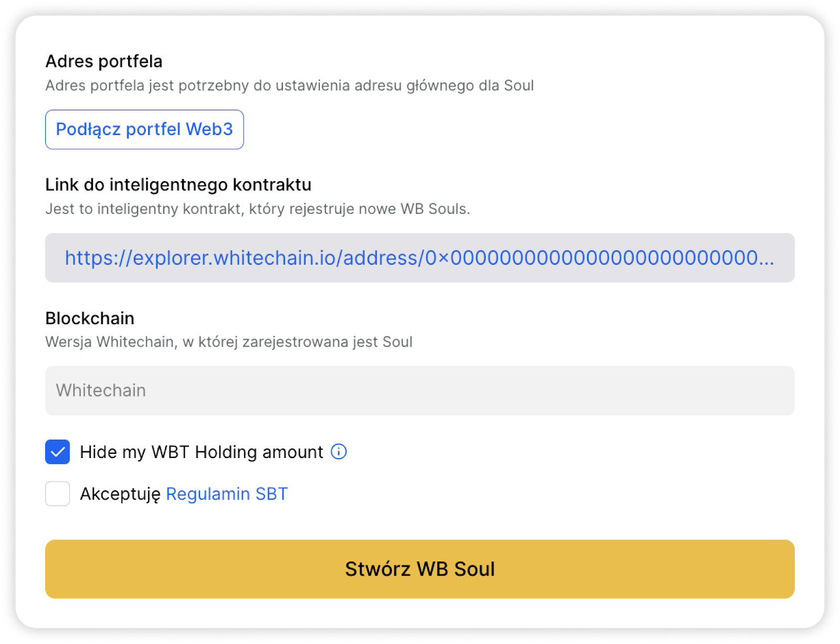Select the Whitechain blockchain field
This screenshot has height=644, width=840.
coord(420,391)
